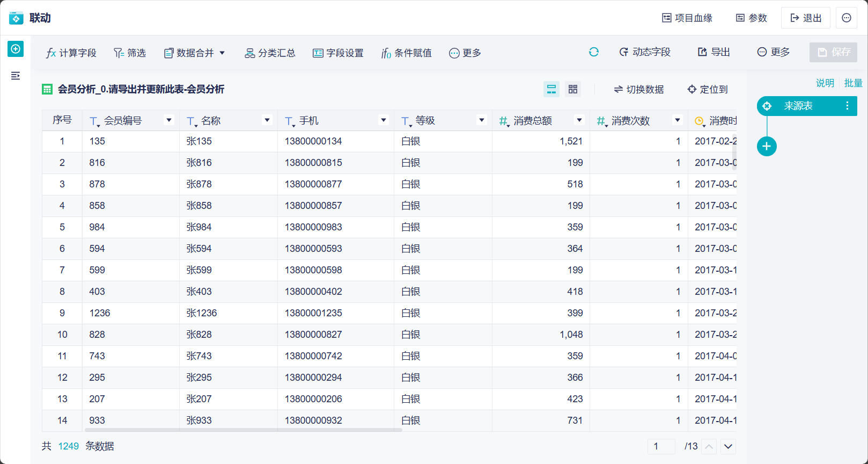Open the 参数 parameters panel
The image size is (868, 464).
pos(752,18)
